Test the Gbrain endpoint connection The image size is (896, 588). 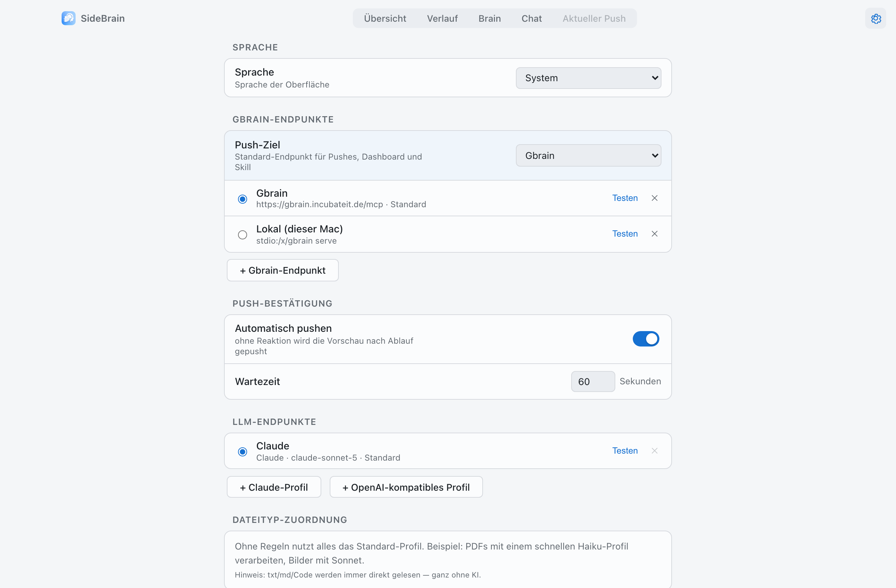click(624, 198)
